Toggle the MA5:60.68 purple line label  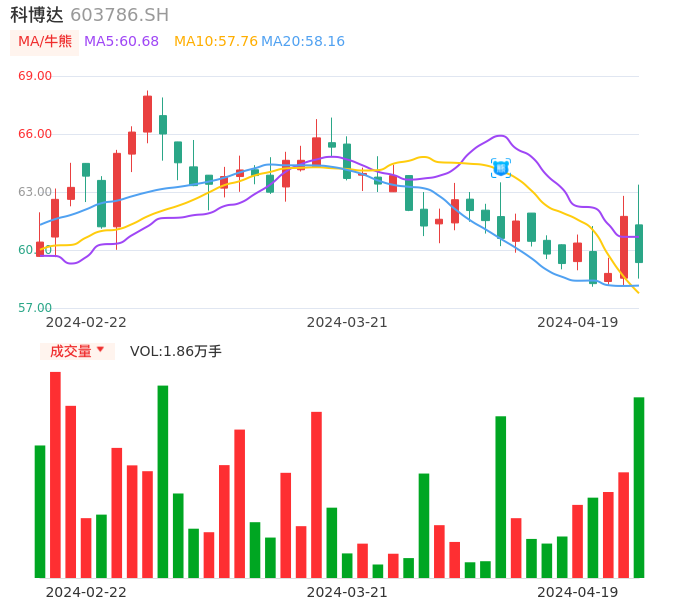121,42
